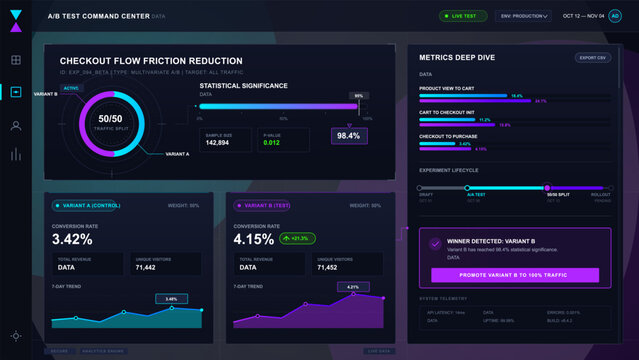Click the hourglass app logo
This screenshot has width=639, height=360.
[16, 21]
